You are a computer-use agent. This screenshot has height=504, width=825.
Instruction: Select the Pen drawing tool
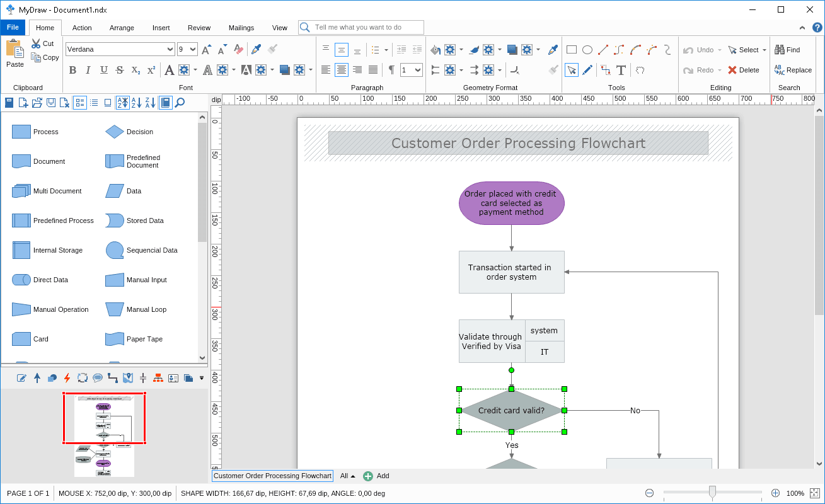click(588, 70)
